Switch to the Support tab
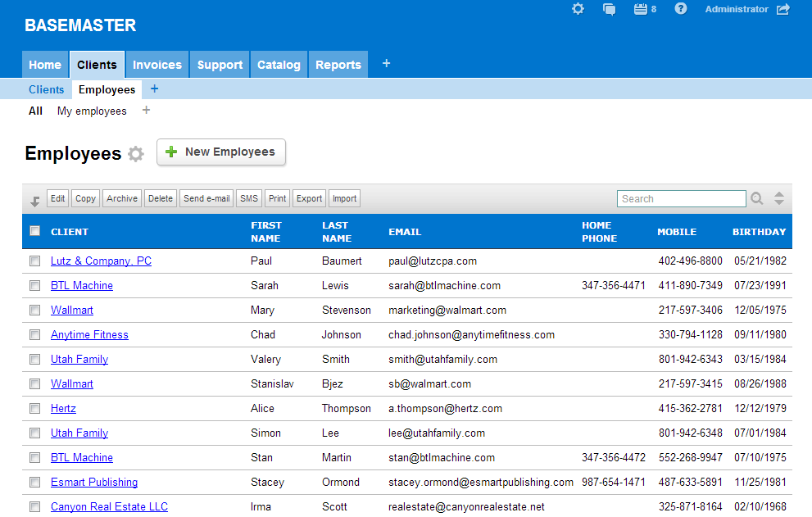This screenshot has height=517, width=812. (220, 65)
